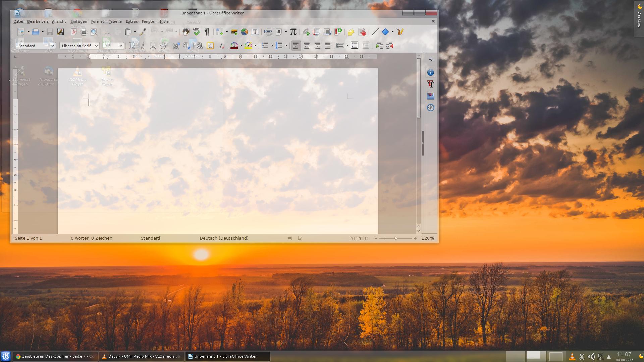Viewport: 644px width, 362px height.
Task: Toggle bold formatting
Action: [132, 46]
